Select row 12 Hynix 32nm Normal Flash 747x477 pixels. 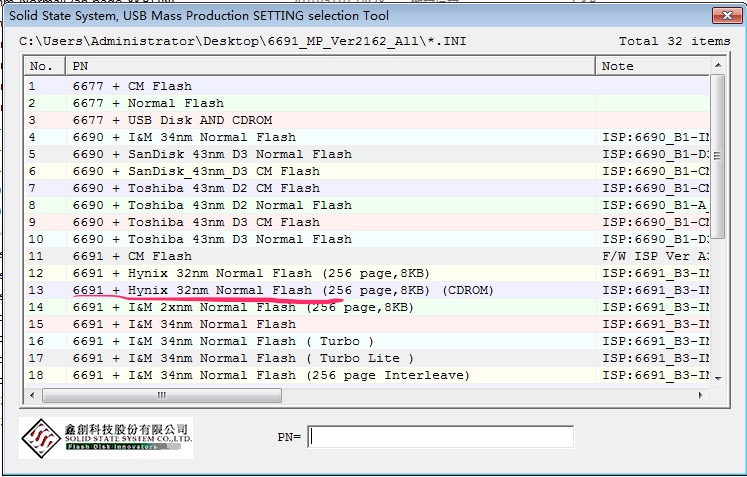367,274
